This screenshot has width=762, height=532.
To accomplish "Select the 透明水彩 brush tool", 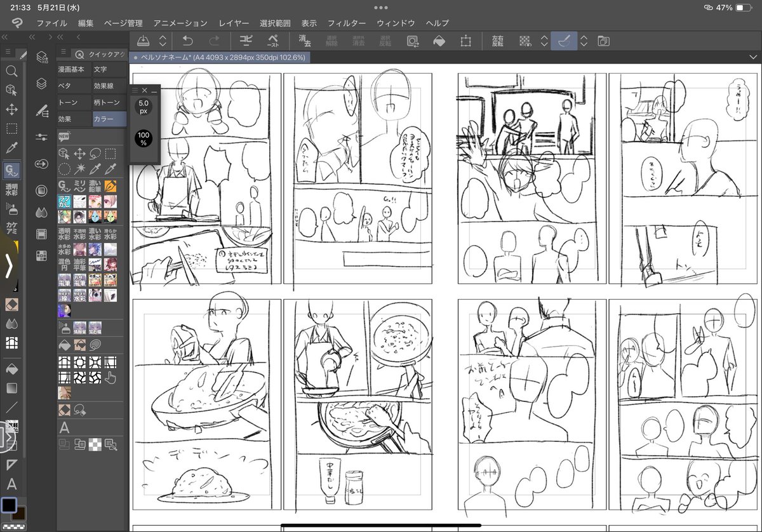I will coord(11,189).
